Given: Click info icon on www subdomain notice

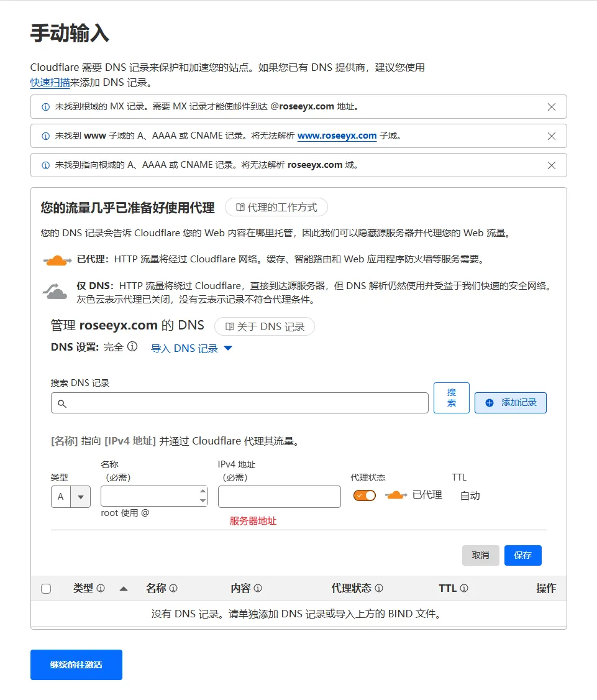Looking at the screenshot, I should (45, 136).
